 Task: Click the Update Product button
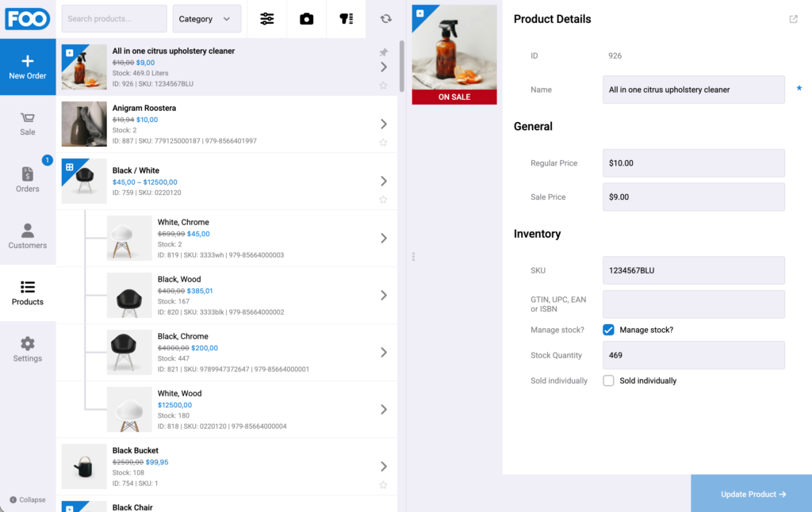click(x=752, y=494)
